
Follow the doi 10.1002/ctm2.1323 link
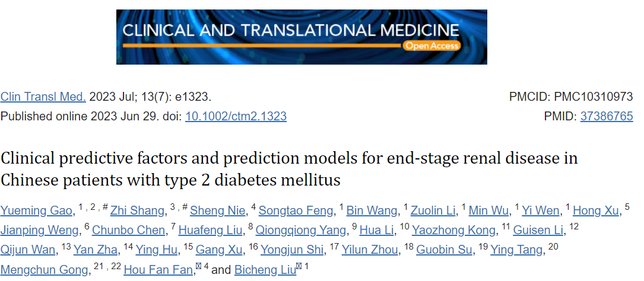pos(236,117)
